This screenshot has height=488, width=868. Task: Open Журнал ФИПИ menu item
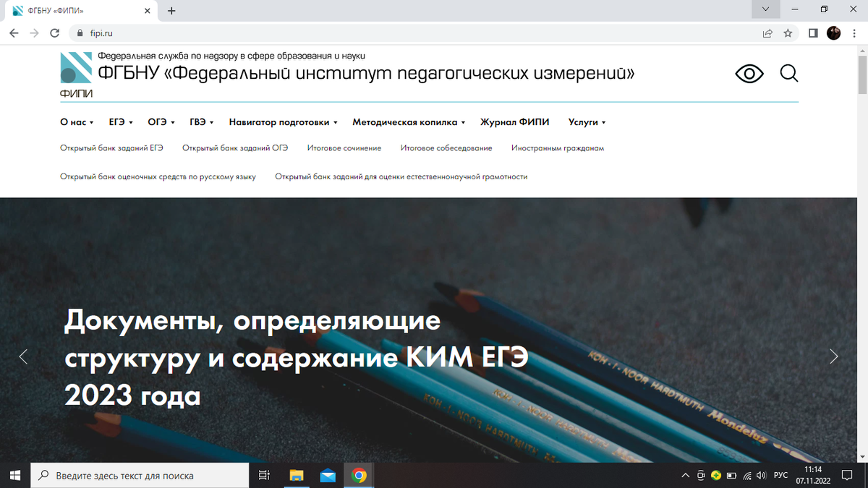[515, 122]
